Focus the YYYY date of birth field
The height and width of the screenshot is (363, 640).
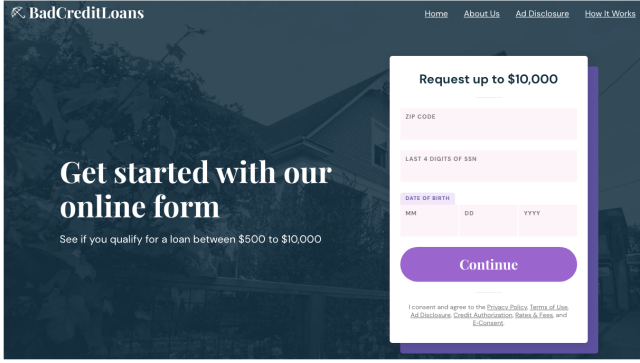pyautogui.click(x=548, y=220)
